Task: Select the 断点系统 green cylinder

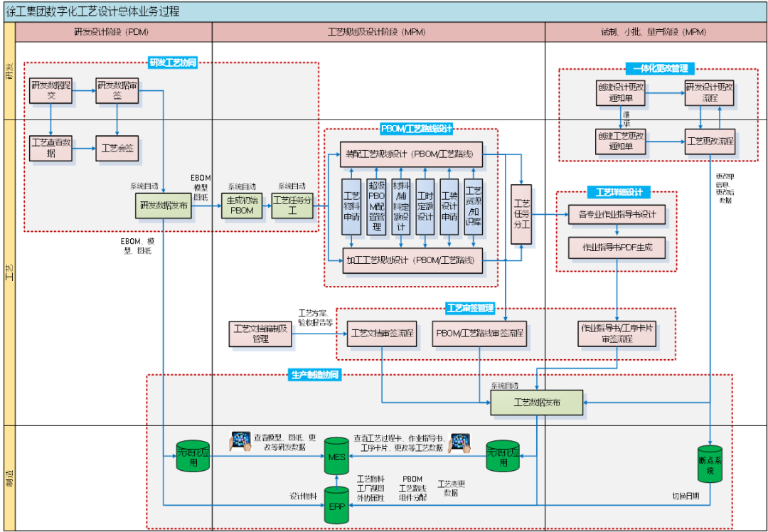Action: point(710,464)
